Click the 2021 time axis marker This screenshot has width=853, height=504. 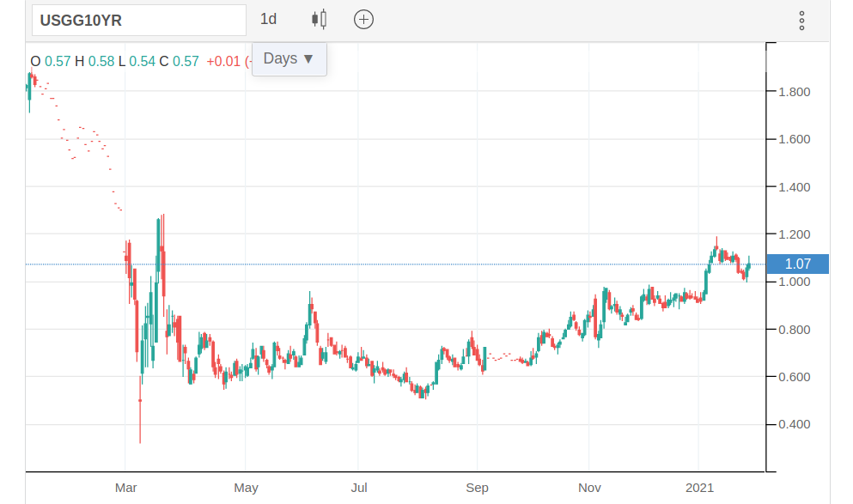[x=700, y=488]
